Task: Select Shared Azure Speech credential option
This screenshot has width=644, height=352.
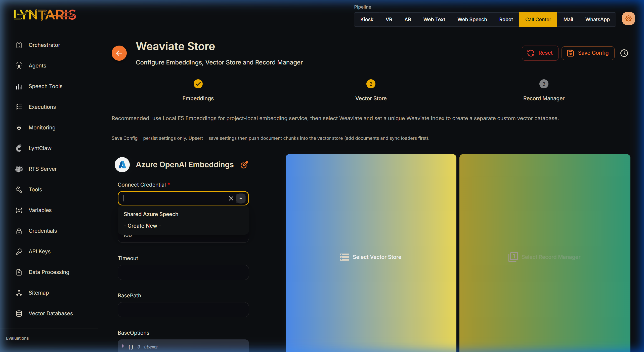Action: [x=183, y=214]
